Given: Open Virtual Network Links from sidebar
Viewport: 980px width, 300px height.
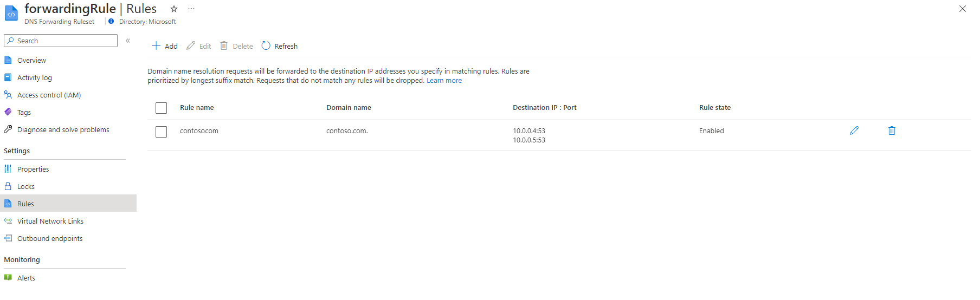Looking at the screenshot, I should tap(50, 221).
